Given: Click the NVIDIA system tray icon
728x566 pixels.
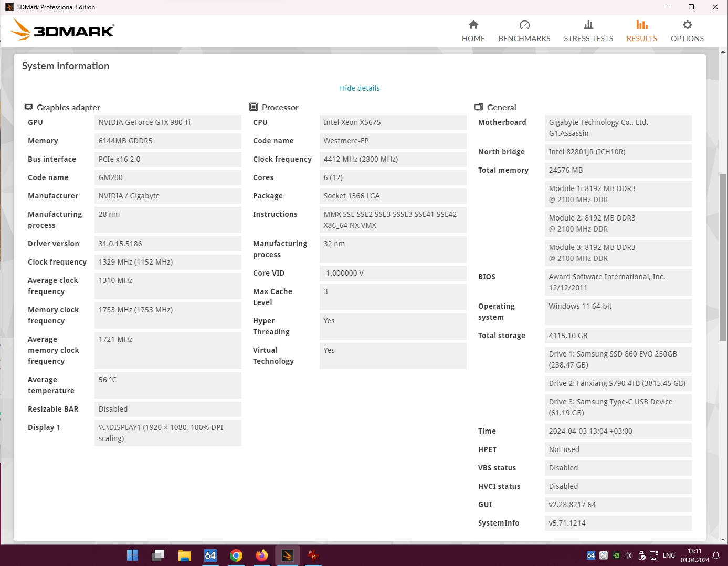Looking at the screenshot, I should (x=616, y=555).
